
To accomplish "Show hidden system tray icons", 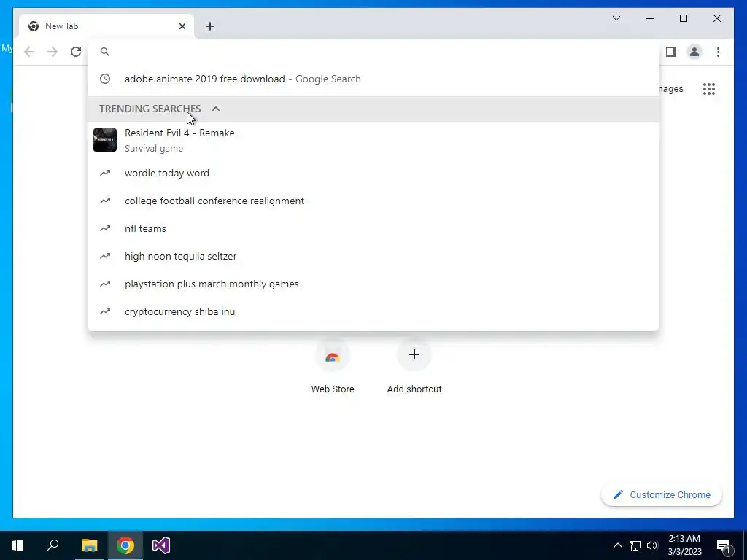I will point(617,545).
